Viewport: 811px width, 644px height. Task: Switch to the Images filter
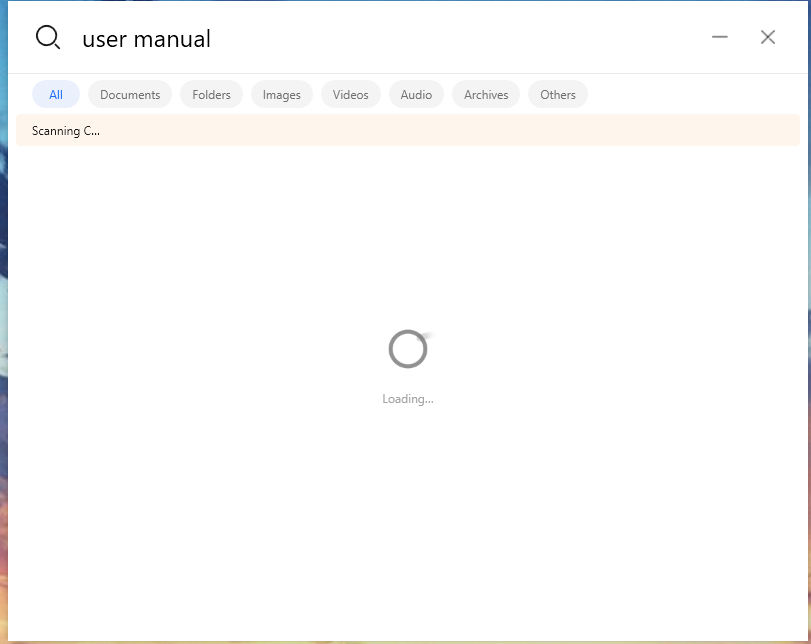point(282,95)
